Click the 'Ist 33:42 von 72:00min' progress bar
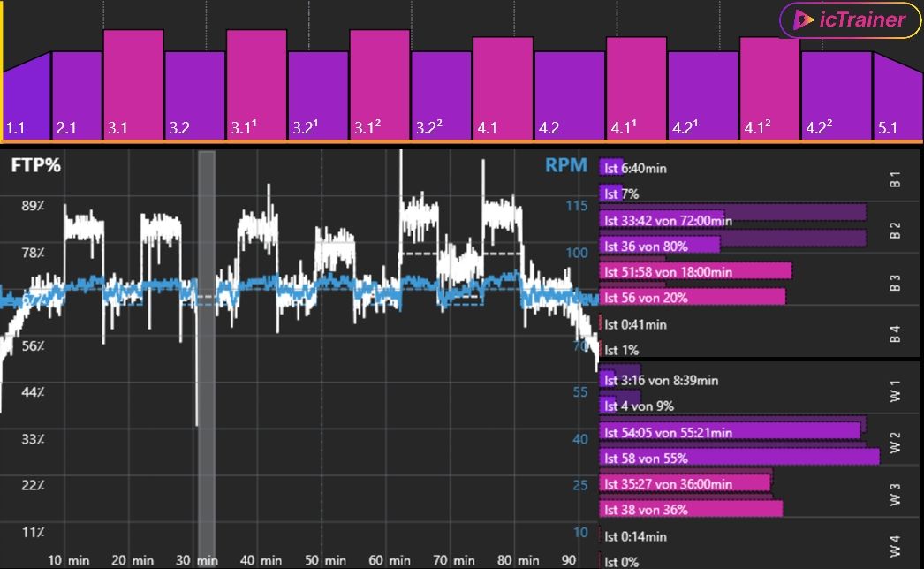The width and height of the screenshot is (924, 569). tap(733, 220)
